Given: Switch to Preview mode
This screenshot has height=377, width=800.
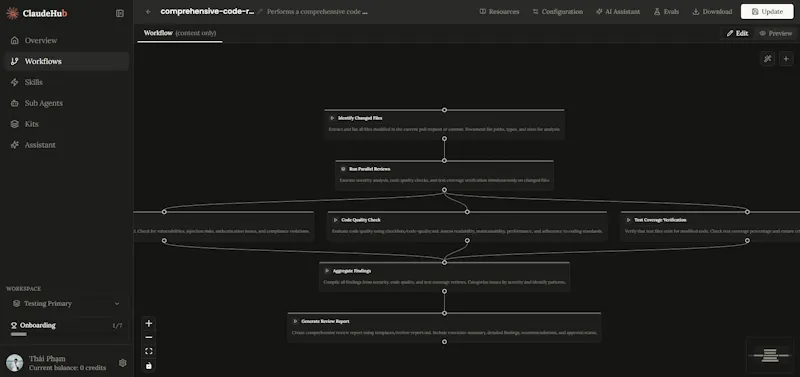Looking at the screenshot, I should [x=776, y=33].
